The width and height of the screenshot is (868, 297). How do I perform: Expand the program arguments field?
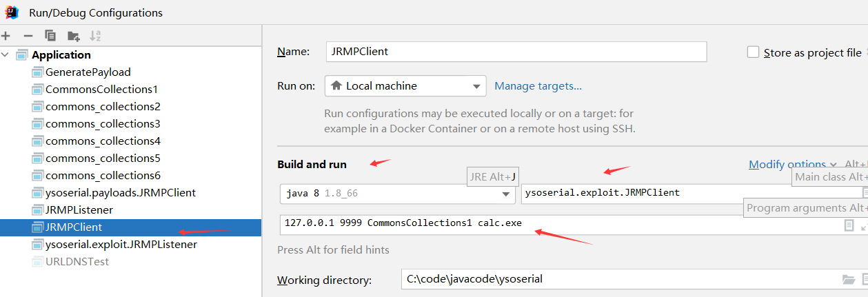pos(864,225)
